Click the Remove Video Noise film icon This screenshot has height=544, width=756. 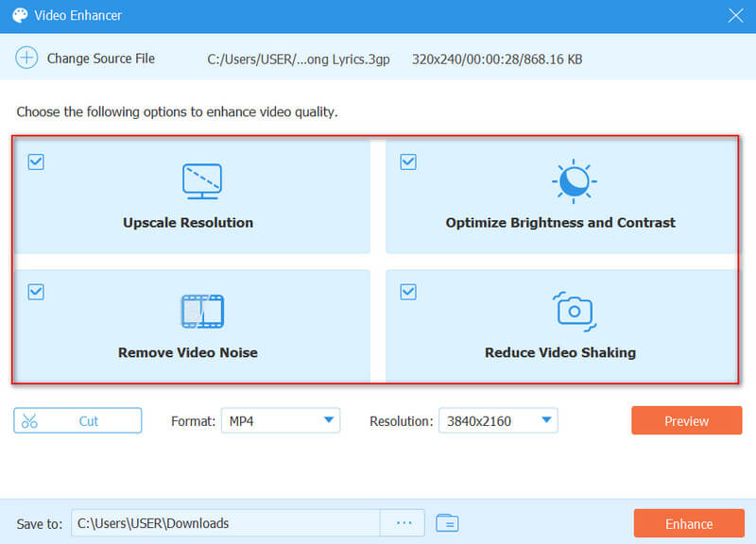pos(201,311)
